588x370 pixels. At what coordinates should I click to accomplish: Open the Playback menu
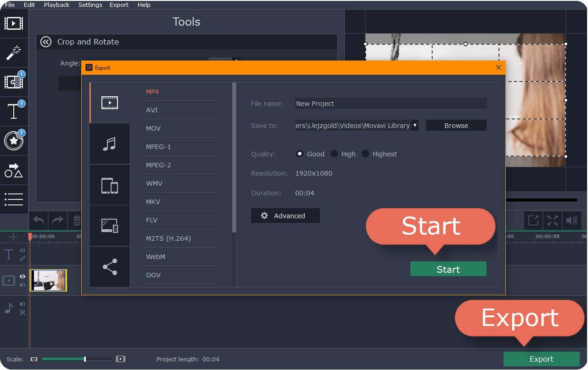[x=56, y=5]
